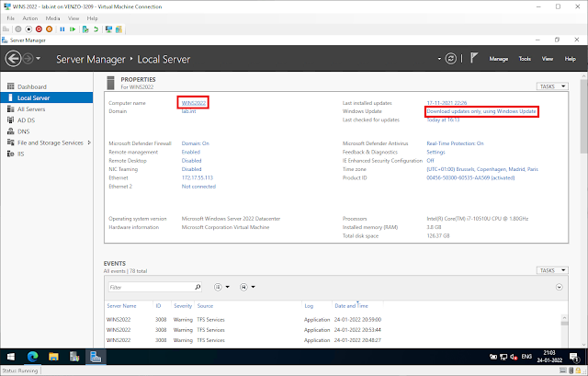
Task: Click the green Reset VM icon
Action: coord(73,29)
